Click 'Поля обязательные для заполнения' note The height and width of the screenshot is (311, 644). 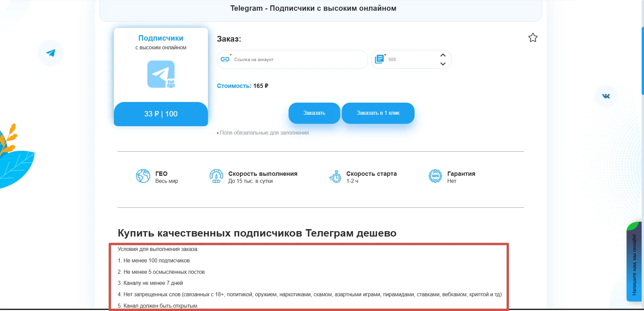264,133
